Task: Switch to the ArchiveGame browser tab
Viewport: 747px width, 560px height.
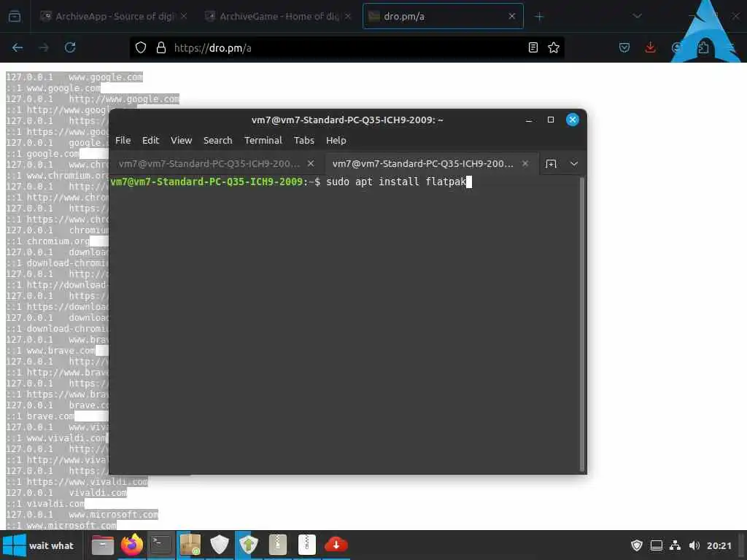Action: [x=279, y=17]
